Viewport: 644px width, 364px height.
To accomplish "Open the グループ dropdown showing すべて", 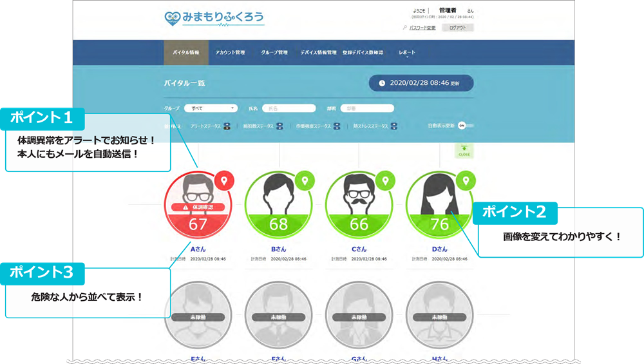I will pyautogui.click(x=211, y=108).
